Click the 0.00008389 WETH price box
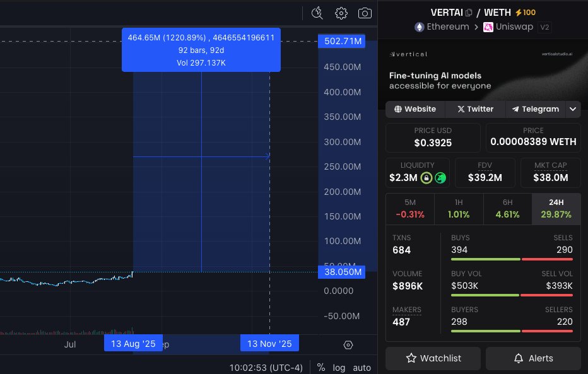Screen dimensions: 588x374 533,137
